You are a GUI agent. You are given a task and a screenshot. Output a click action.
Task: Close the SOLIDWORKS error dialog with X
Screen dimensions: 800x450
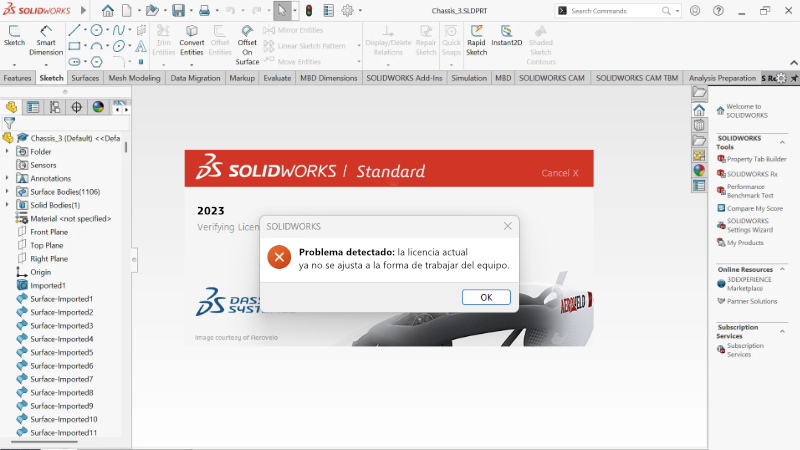point(507,226)
